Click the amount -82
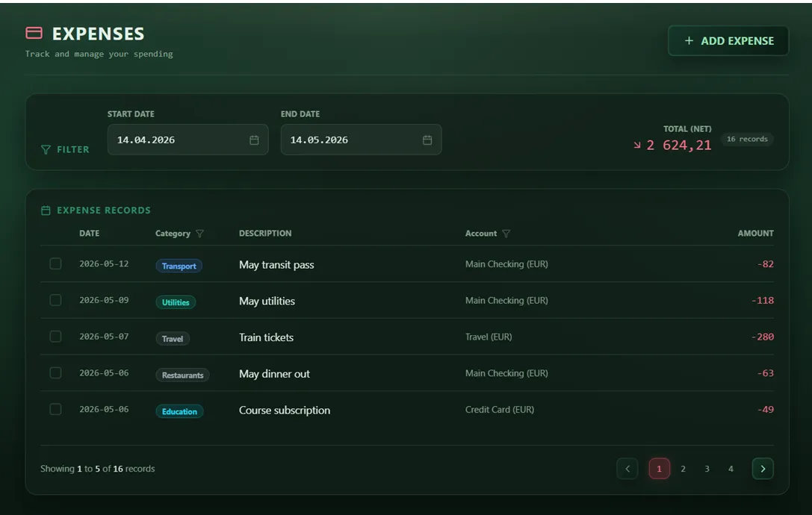This screenshot has width=812, height=515. pos(766,264)
